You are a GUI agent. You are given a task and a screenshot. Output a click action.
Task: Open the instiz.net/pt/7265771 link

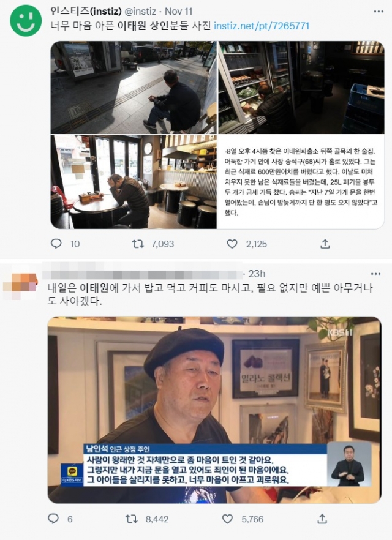(x=262, y=26)
